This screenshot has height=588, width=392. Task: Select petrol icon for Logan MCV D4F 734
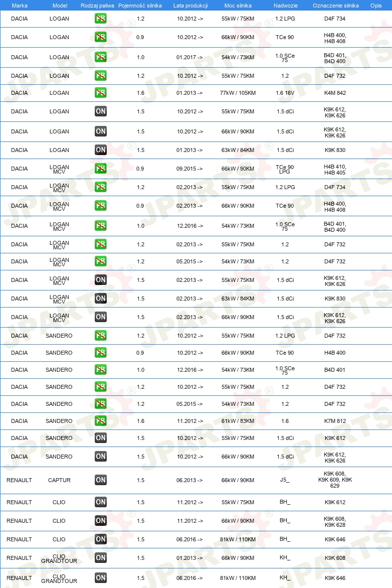(x=100, y=187)
